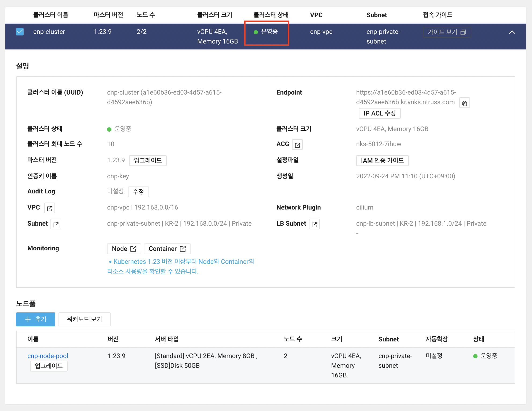Open Node monitoring page

click(124, 249)
